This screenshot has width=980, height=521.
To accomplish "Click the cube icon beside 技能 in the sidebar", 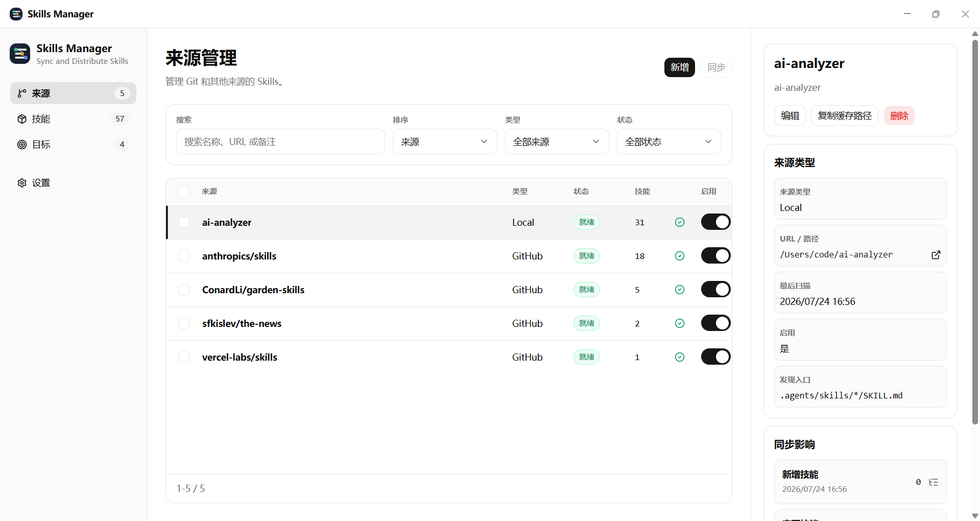I will click(22, 119).
